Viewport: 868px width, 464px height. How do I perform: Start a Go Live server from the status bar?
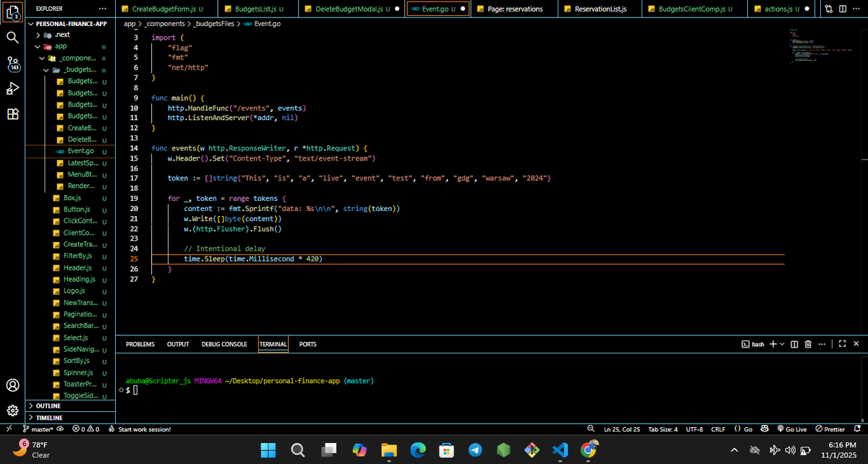[x=792, y=429]
